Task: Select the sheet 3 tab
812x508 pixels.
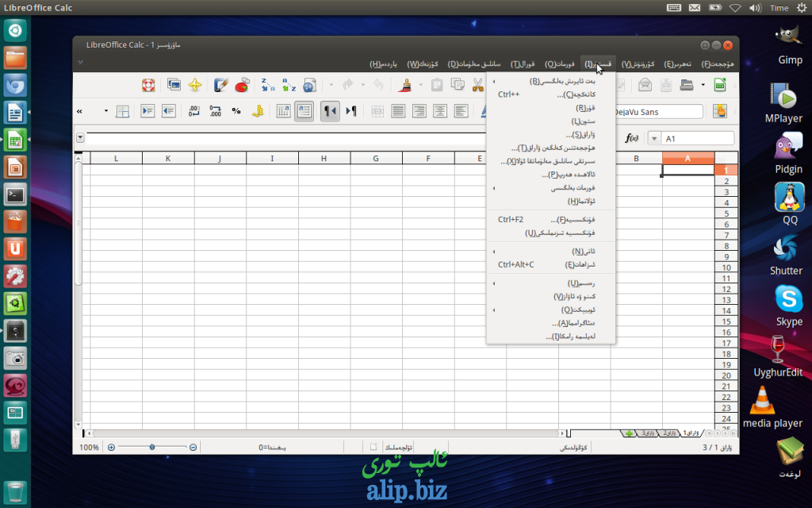Action: [x=647, y=433]
